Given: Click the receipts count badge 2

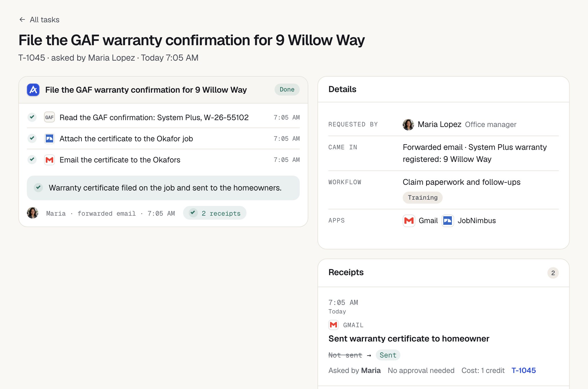Looking at the screenshot, I should coord(553,273).
